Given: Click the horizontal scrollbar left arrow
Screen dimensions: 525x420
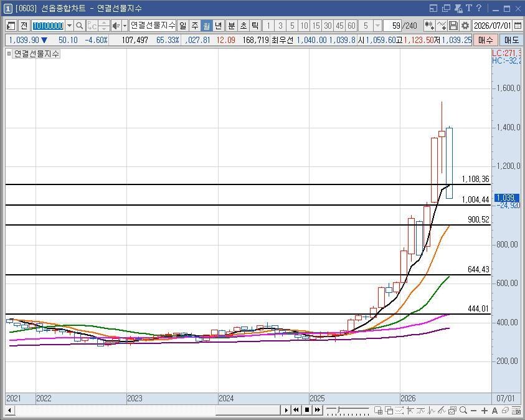Looking at the screenshot, I should [x=9, y=410].
